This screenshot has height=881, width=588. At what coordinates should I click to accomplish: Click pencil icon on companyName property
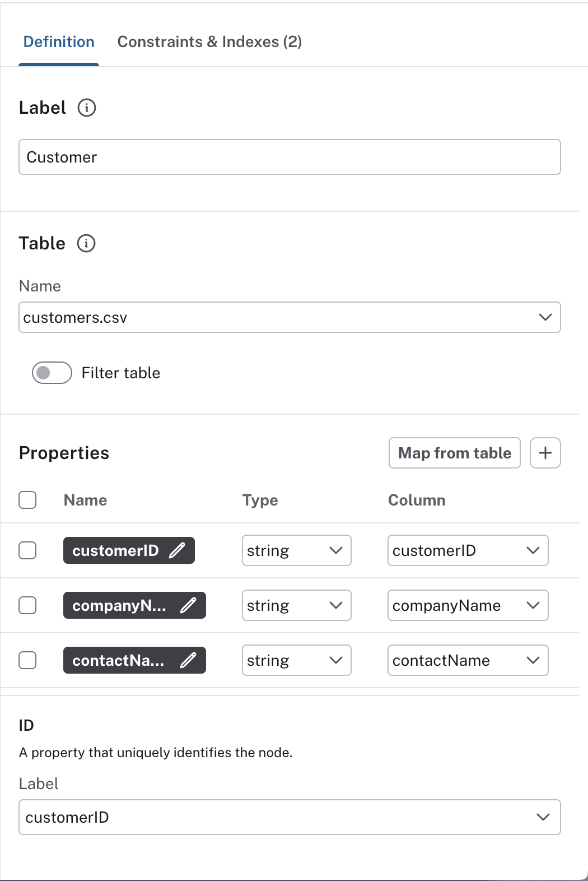[188, 605]
